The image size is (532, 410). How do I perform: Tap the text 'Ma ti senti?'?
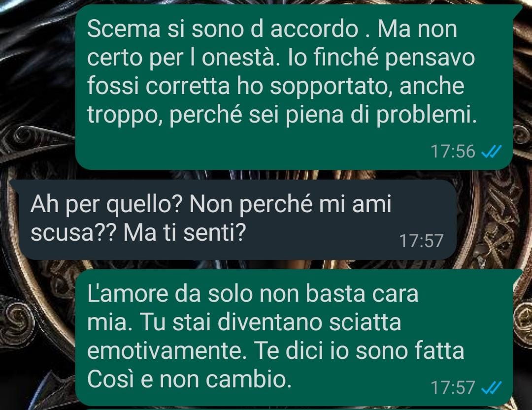[x=184, y=233]
